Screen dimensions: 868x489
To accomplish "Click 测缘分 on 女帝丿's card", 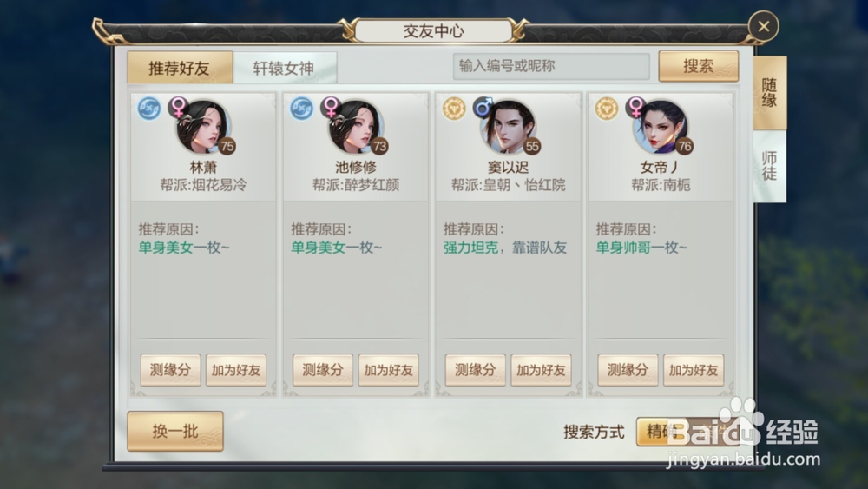I will tap(628, 370).
